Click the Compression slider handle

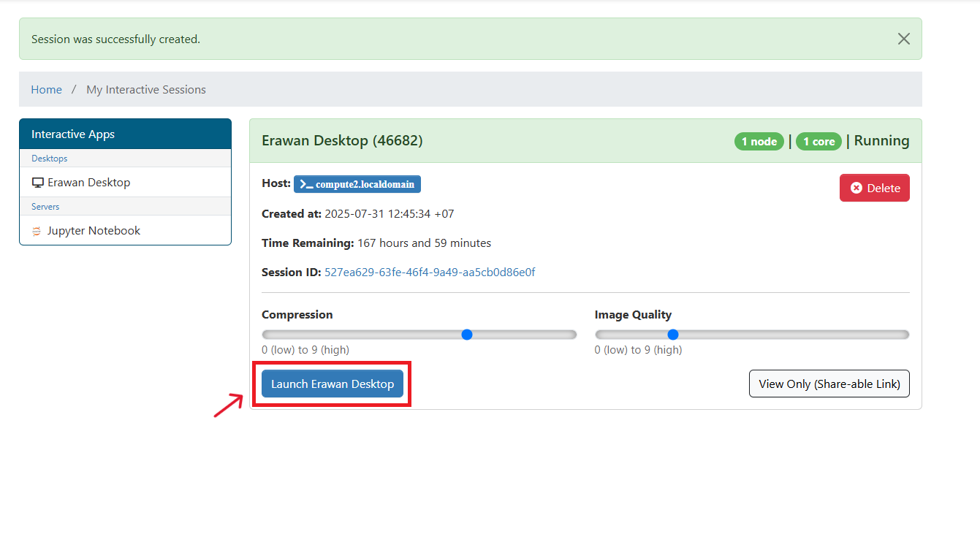[x=467, y=335]
